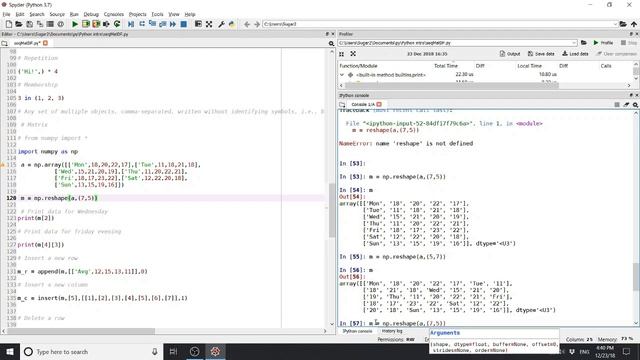Viewport: 640px width, 360px height.
Task: Open Windows Start menu
Action: click(x=10, y=351)
